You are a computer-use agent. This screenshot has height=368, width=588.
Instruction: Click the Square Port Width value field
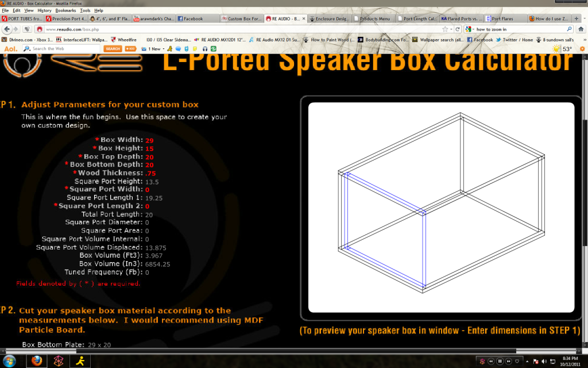pyautogui.click(x=148, y=189)
